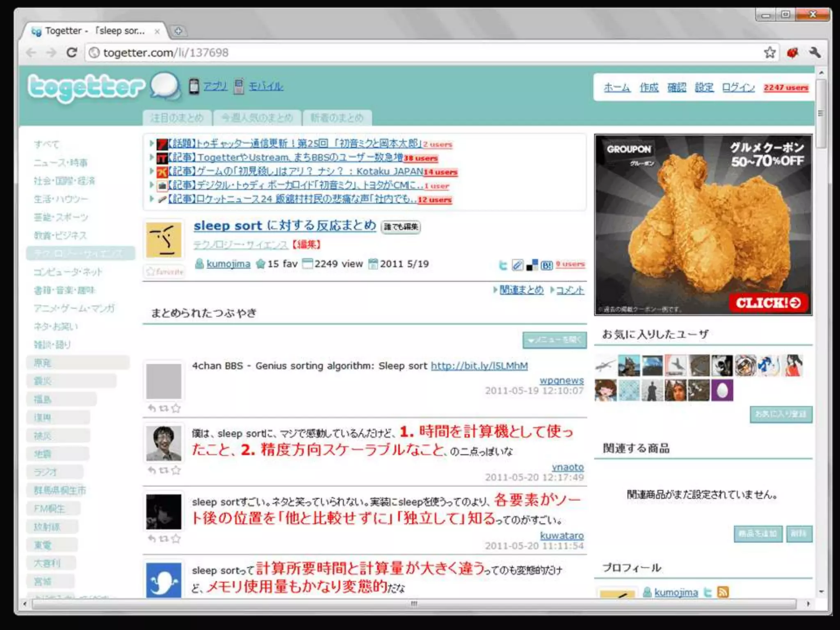
Task: Click the paperclip link icon
Action: (517, 265)
